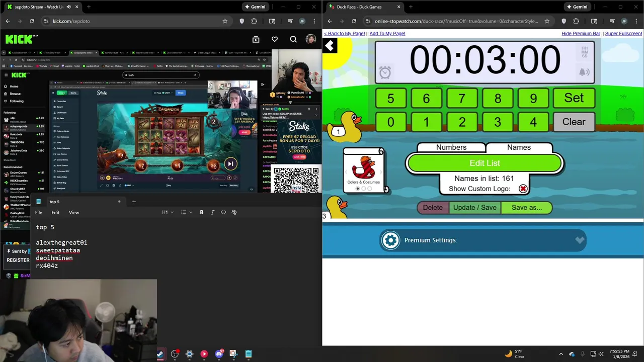Open the Discord taskbar icon

click(219, 354)
